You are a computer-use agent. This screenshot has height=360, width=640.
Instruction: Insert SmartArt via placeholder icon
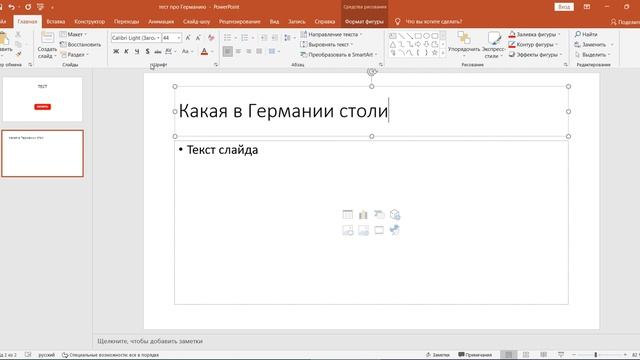click(379, 214)
